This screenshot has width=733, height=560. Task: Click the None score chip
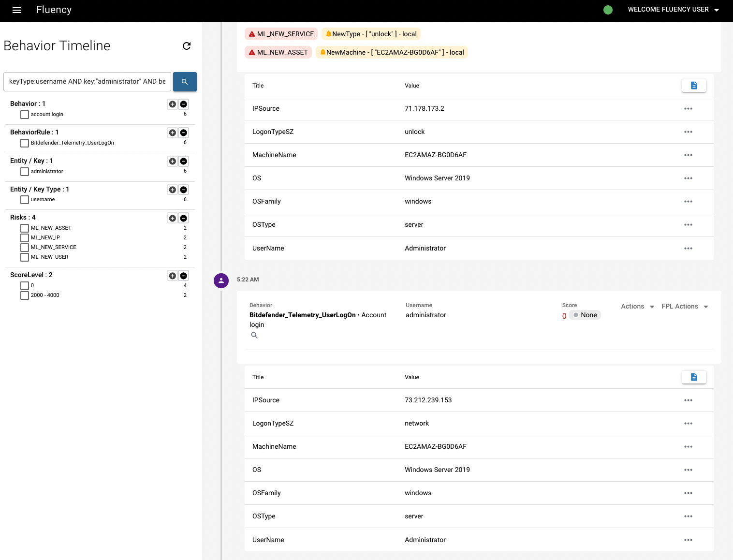585,315
